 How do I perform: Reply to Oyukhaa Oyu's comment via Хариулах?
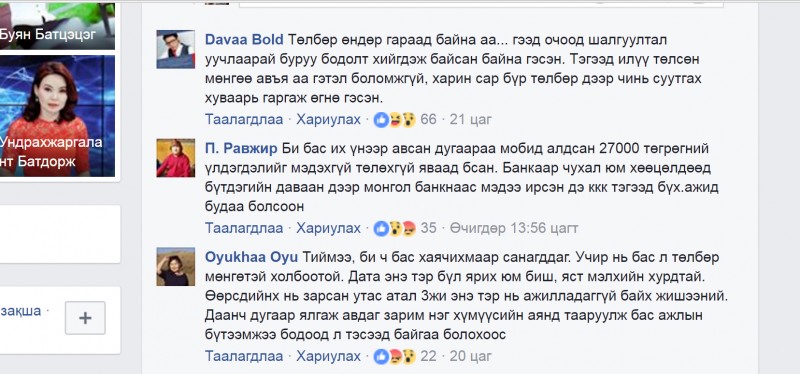click(x=329, y=356)
